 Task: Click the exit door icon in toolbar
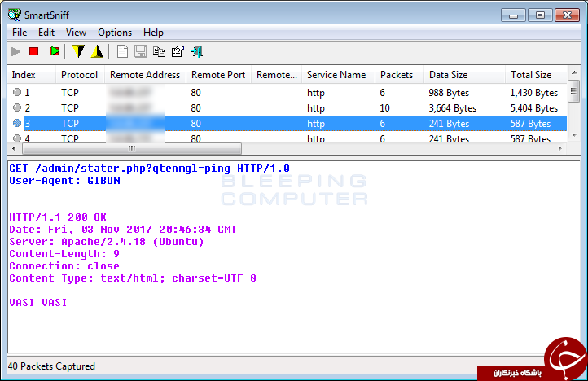click(x=197, y=51)
